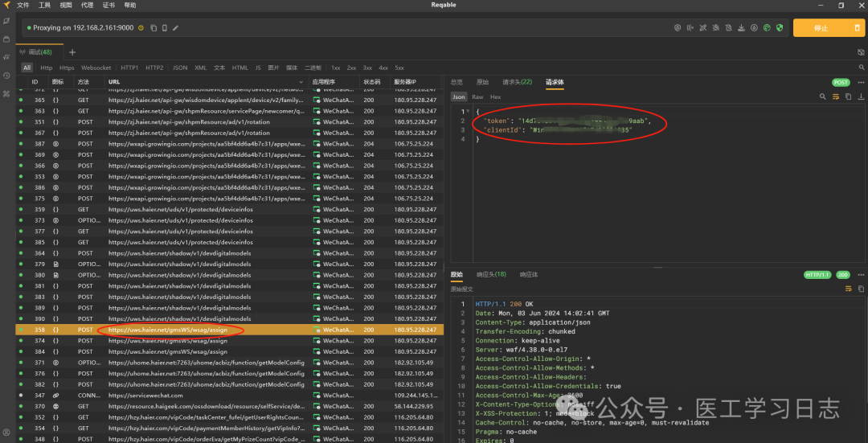Click the POST method badge
The image size is (868, 443).
tap(841, 82)
